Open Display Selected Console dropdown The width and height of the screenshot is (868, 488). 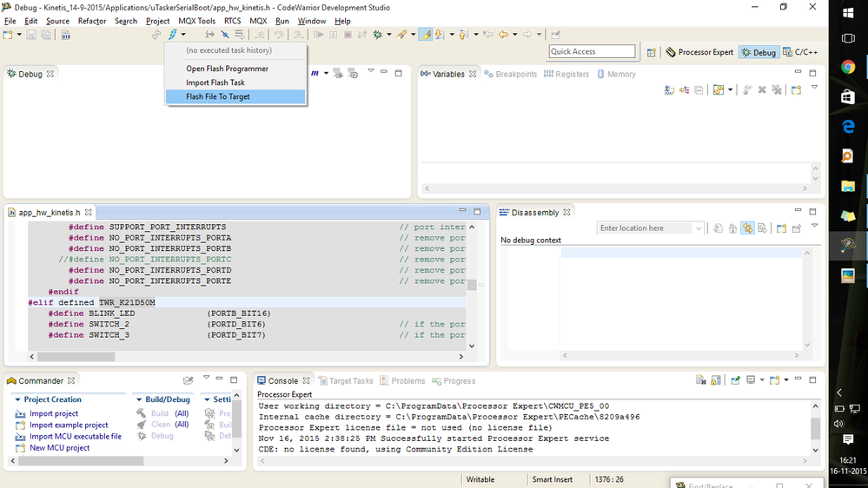(762, 380)
